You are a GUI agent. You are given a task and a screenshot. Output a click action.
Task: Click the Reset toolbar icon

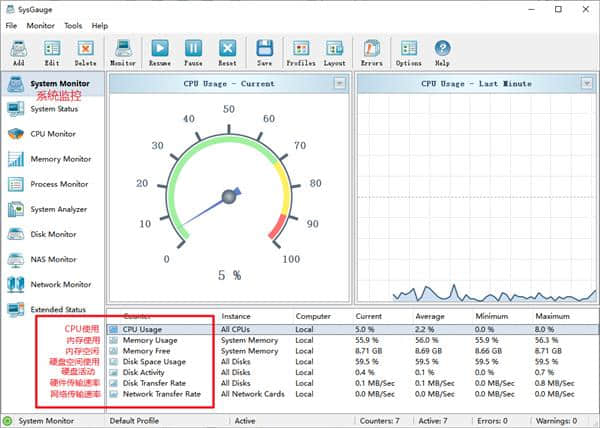[x=228, y=51]
